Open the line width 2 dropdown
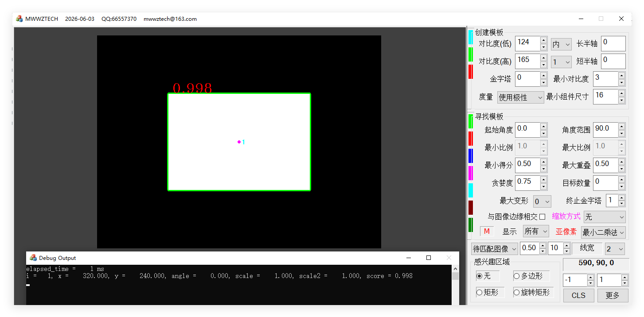The image size is (644, 317). pyautogui.click(x=615, y=248)
